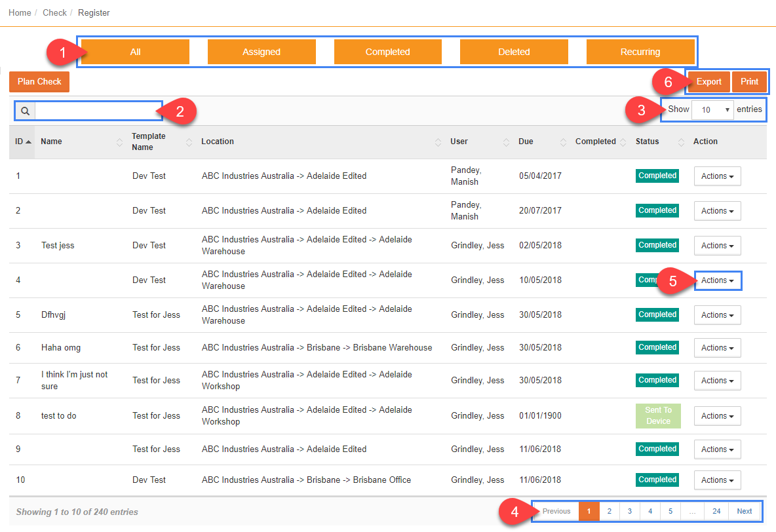
Task: Sort by the Completed column chevron
Action: pyautogui.click(x=624, y=142)
